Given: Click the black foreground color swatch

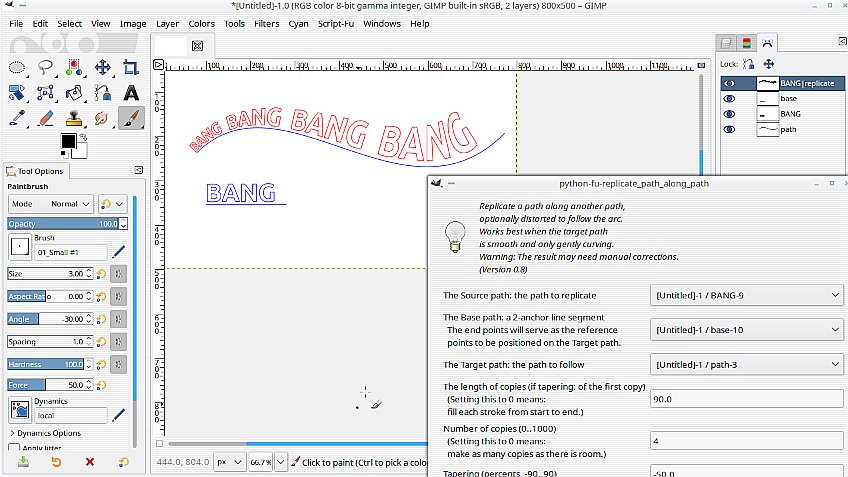Looking at the screenshot, I should pos(68,141).
